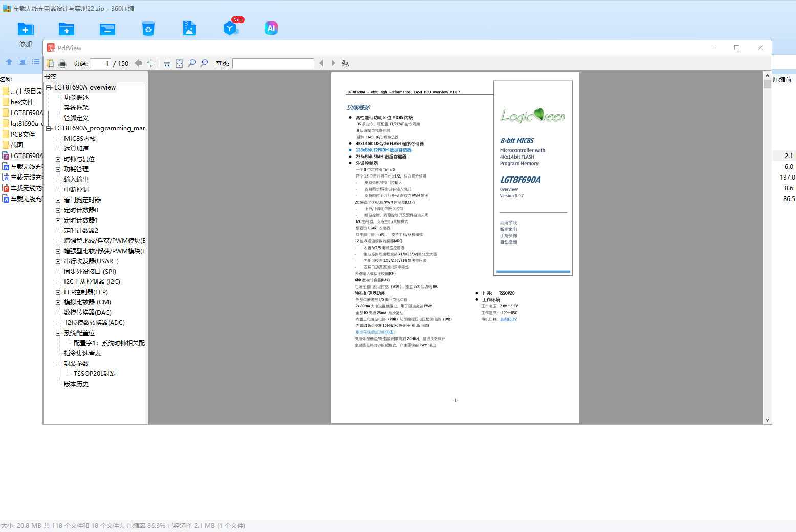Switch to list view icon
The height and width of the screenshot is (532, 796).
tap(36, 62)
